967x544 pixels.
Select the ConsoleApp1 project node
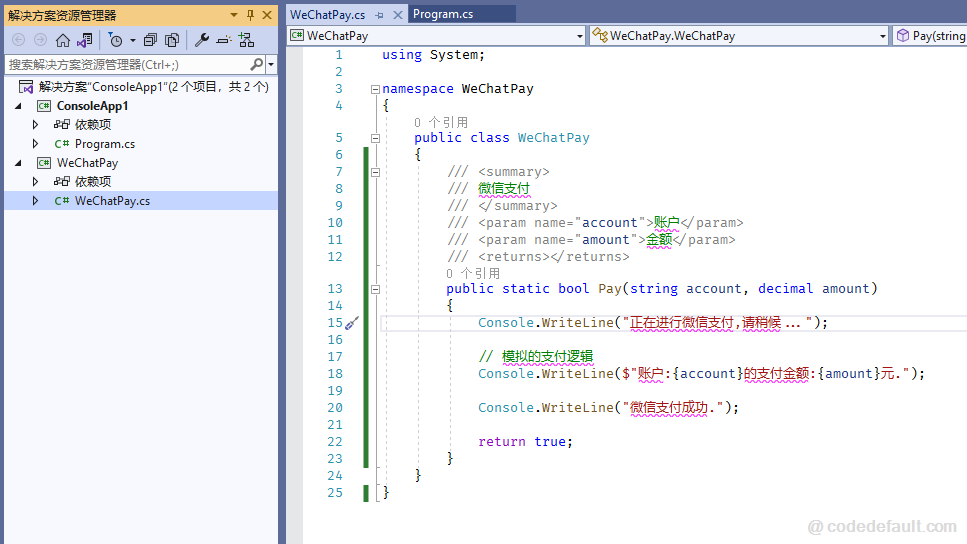coord(93,106)
